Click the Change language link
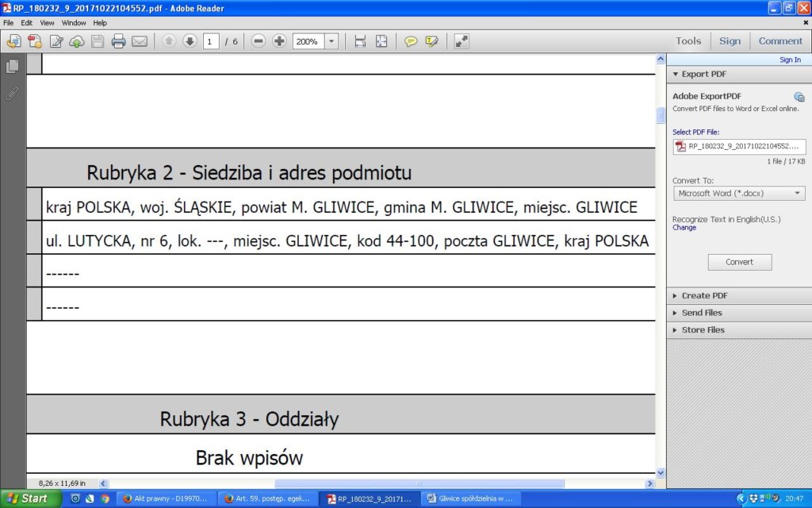 click(684, 227)
